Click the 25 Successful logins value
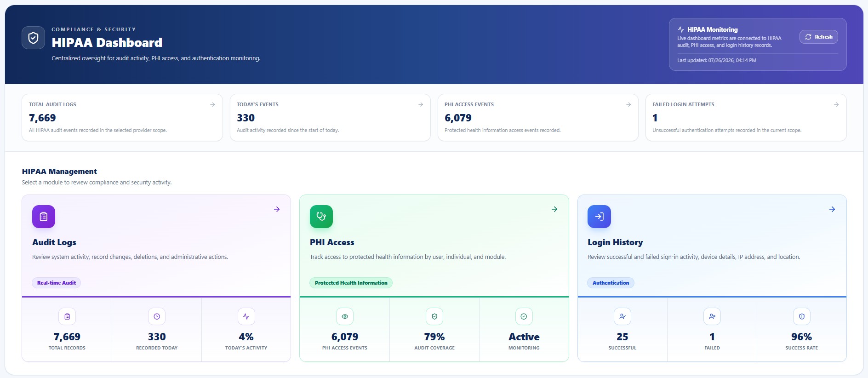 622,337
